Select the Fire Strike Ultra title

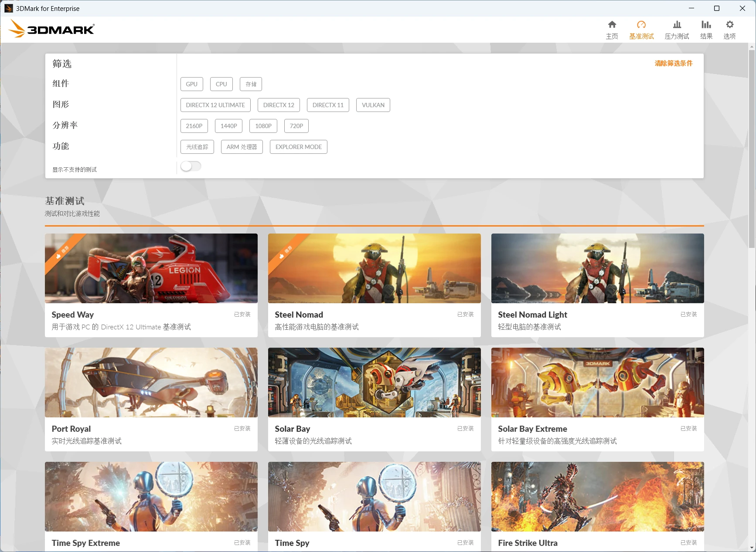(528, 543)
